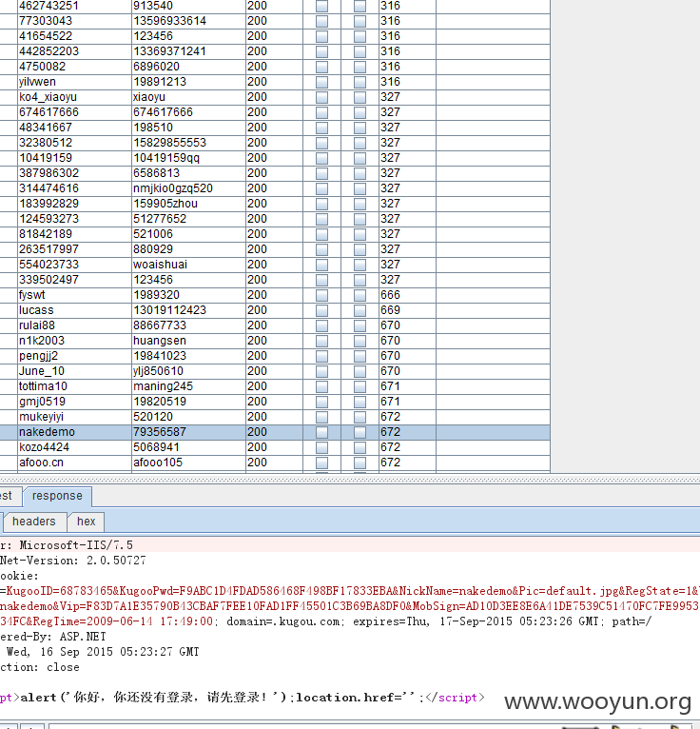Select password cell 13596933614
700x729 pixels.
(x=188, y=21)
